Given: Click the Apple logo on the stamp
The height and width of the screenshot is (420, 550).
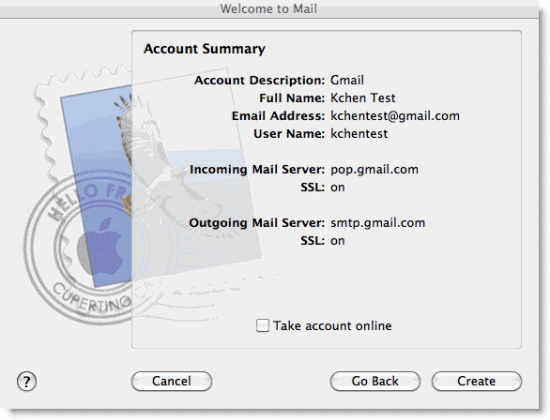Looking at the screenshot, I should coord(101,246).
